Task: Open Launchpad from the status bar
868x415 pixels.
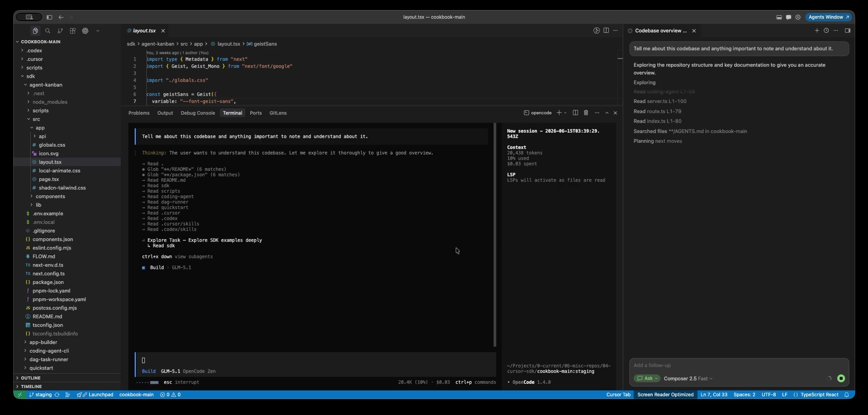Action: click(95, 395)
